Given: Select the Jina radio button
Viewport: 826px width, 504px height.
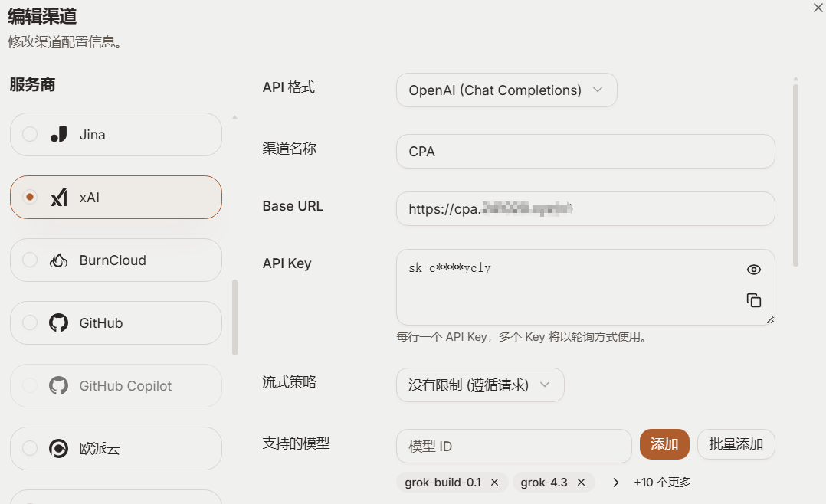Looking at the screenshot, I should (x=30, y=134).
